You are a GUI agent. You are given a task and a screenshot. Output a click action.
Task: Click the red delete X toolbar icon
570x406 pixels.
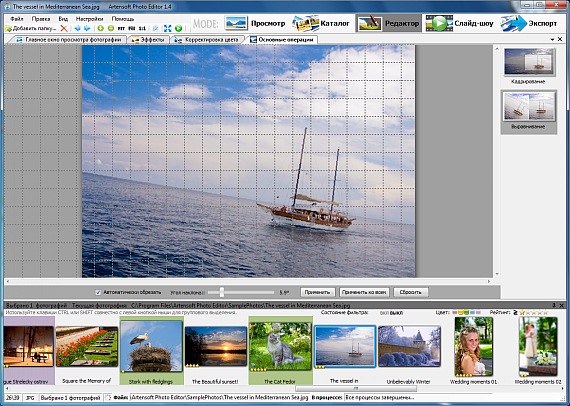[x=64, y=28]
